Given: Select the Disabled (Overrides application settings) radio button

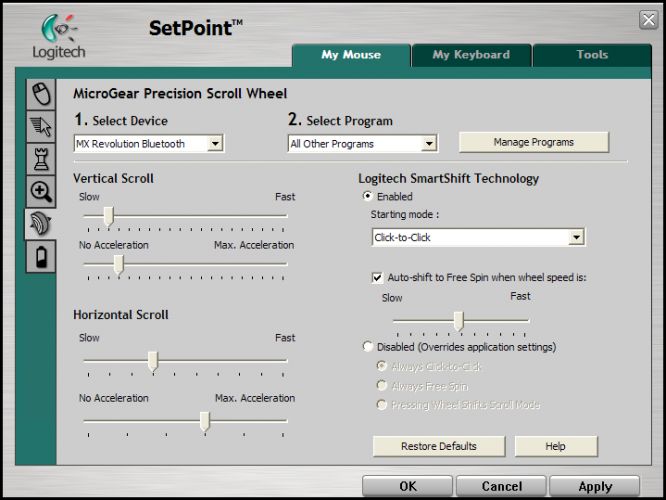Looking at the screenshot, I should (x=368, y=347).
